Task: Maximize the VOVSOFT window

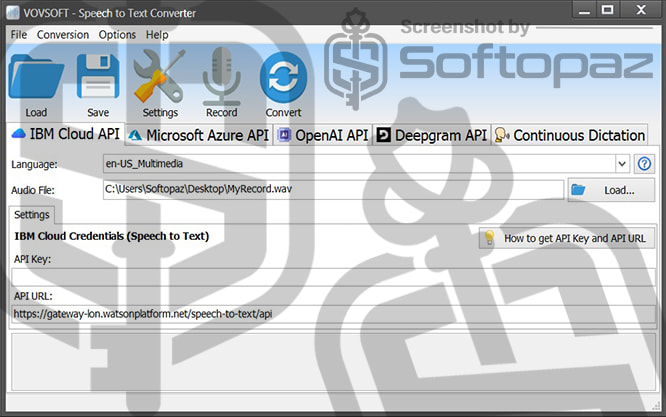Action: (x=608, y=10)
